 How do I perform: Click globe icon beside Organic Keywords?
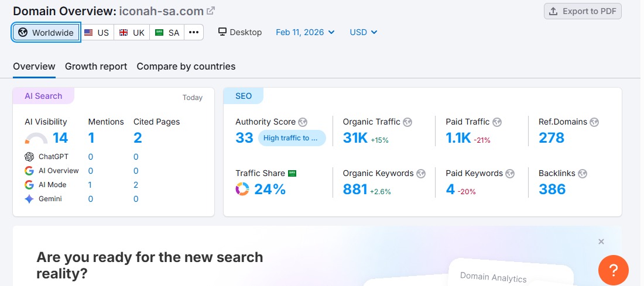point(421,174)
